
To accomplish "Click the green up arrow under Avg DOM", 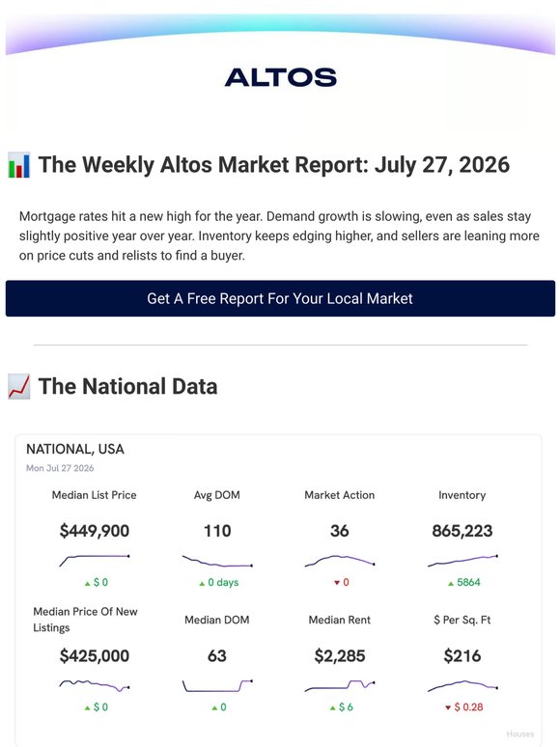I will click(x=202, y=583).
